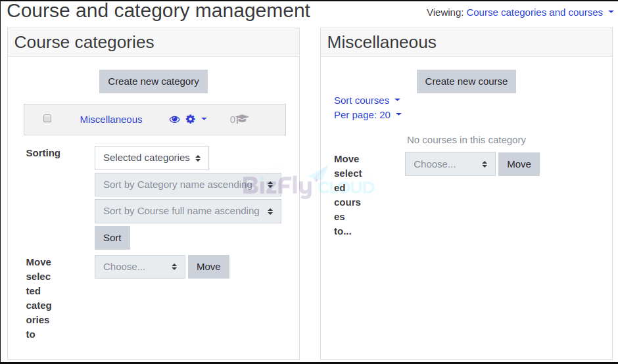618x364 pixels.
Task: Click the Create new category button
Action: pyautogui.click(x=153, y=81)
